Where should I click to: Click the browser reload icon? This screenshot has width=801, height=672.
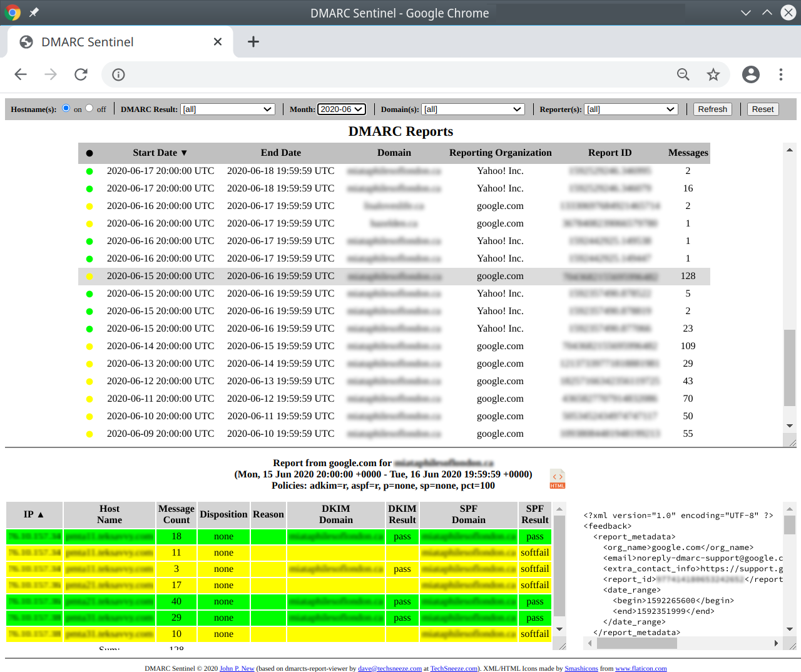[x=81, y=74]
